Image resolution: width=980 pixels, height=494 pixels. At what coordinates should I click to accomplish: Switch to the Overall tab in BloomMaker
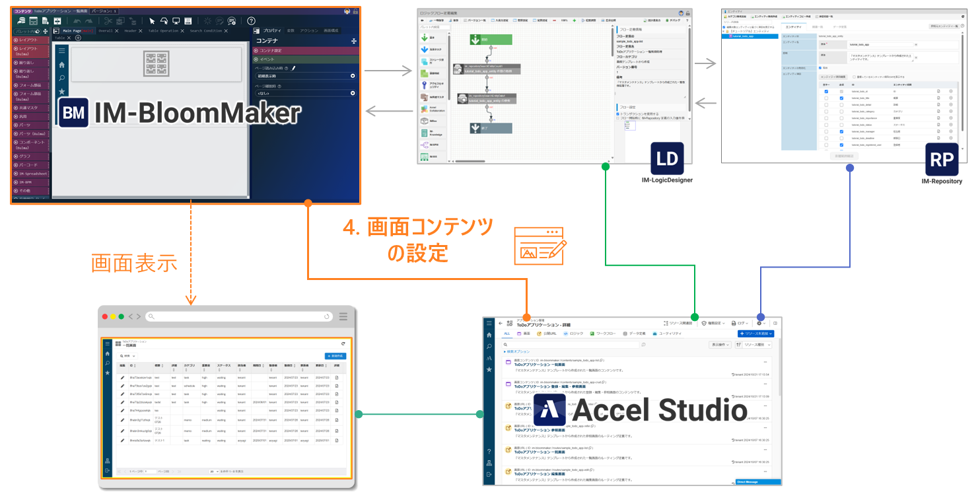pyautogui.click(x=104, y=30)
